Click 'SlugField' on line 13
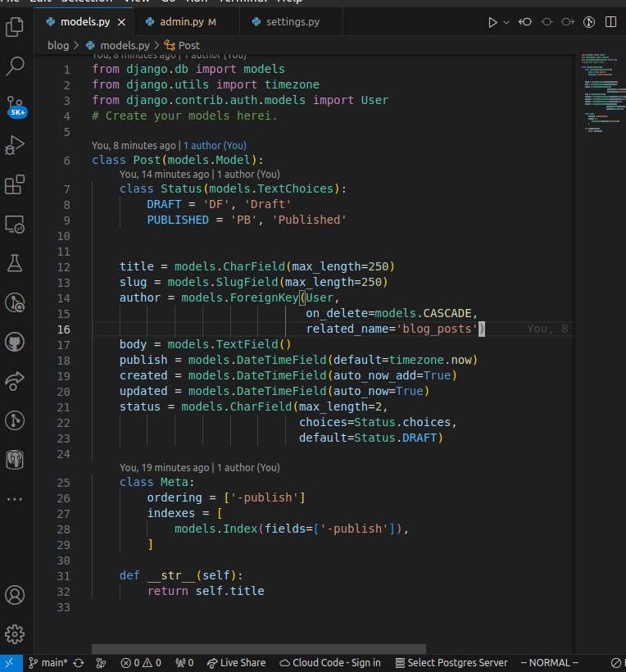This screenshot has width=626, height=672. 247,283
